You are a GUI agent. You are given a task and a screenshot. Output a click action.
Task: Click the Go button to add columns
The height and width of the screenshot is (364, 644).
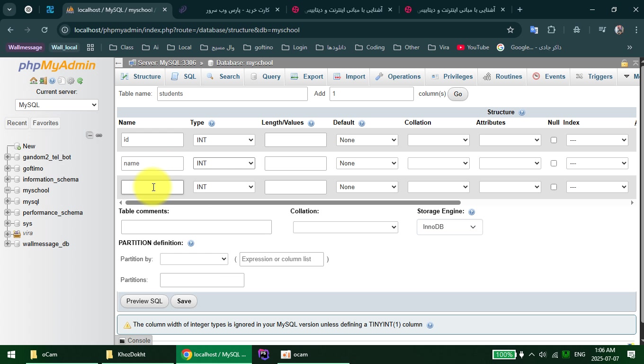tap(458, 94)
